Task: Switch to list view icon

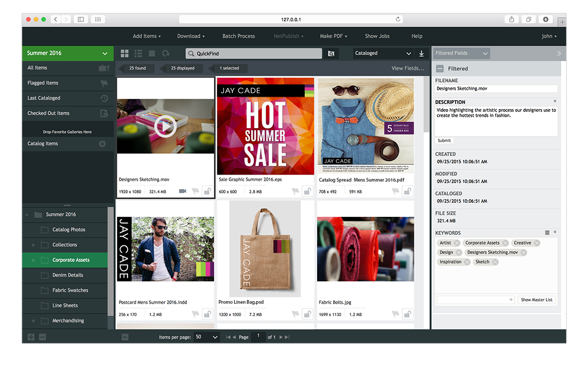Action: click(x=138, y=54)
